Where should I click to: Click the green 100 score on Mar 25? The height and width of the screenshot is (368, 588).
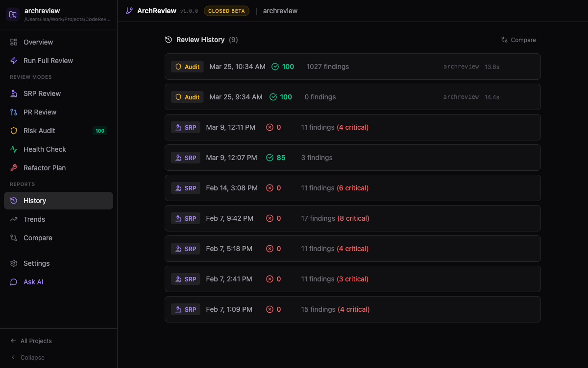click(x=283, y=66)
